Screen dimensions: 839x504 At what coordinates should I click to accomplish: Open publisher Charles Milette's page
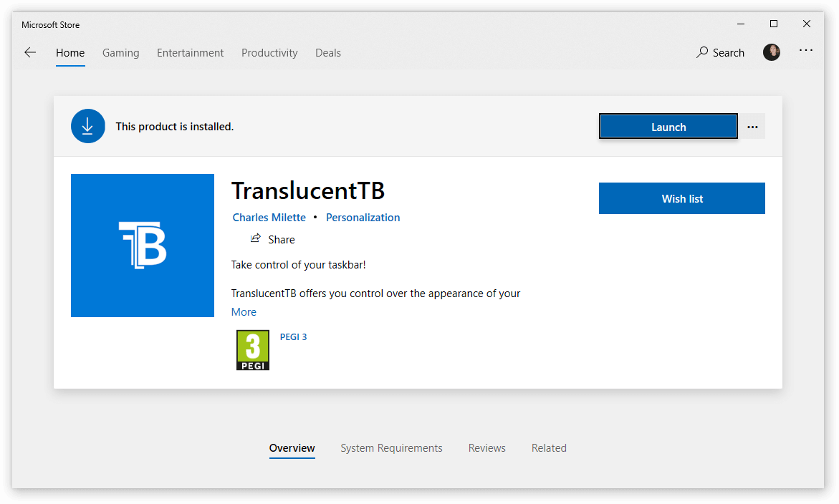pos(269,218)
